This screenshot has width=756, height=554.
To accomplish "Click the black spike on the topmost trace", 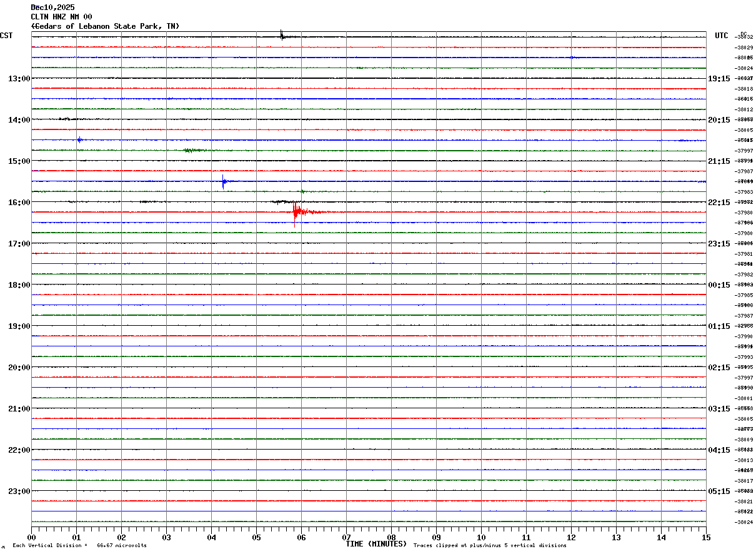I will tap(282, 36).
